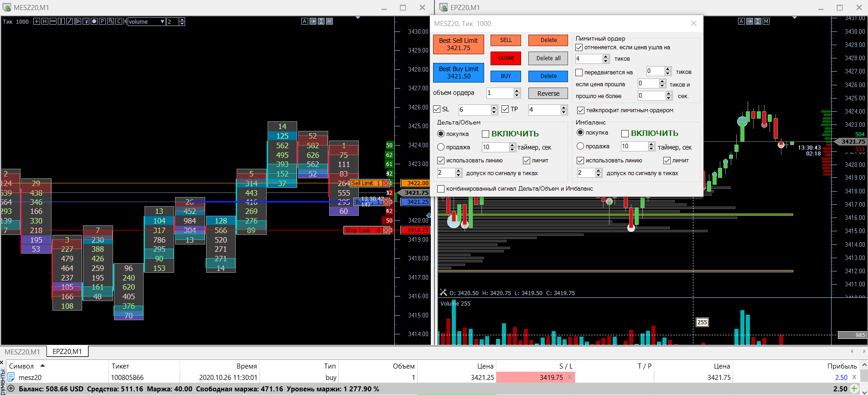Viewport: 868px width, 395px height.
Task: Click the arrow shift icon on EPZ20 chart
Action: tap(749, 21)
